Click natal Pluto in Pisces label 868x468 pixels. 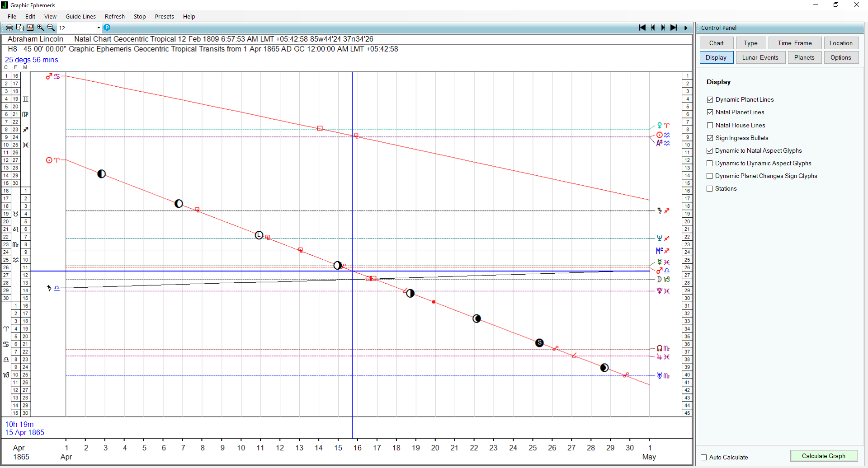click(663, 291)
